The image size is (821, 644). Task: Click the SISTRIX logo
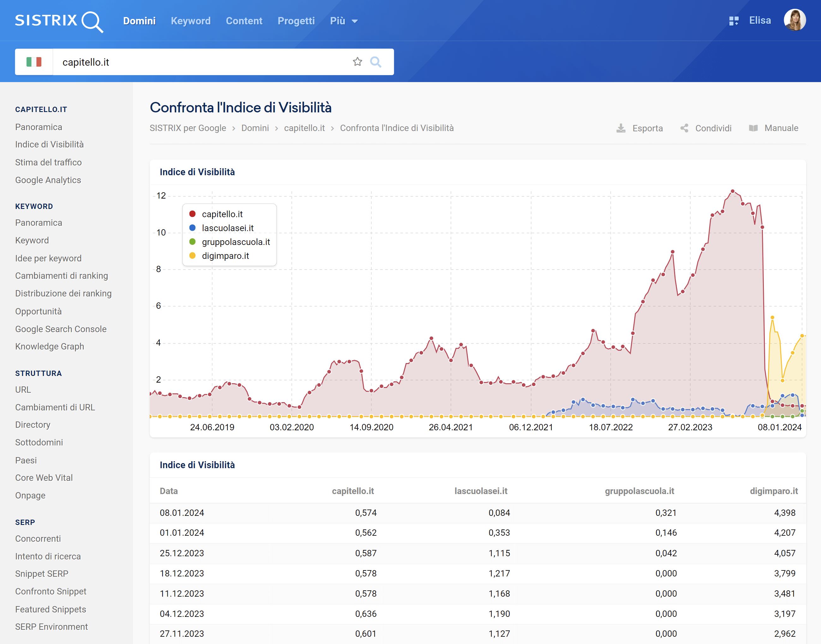[x=59, y=21]
